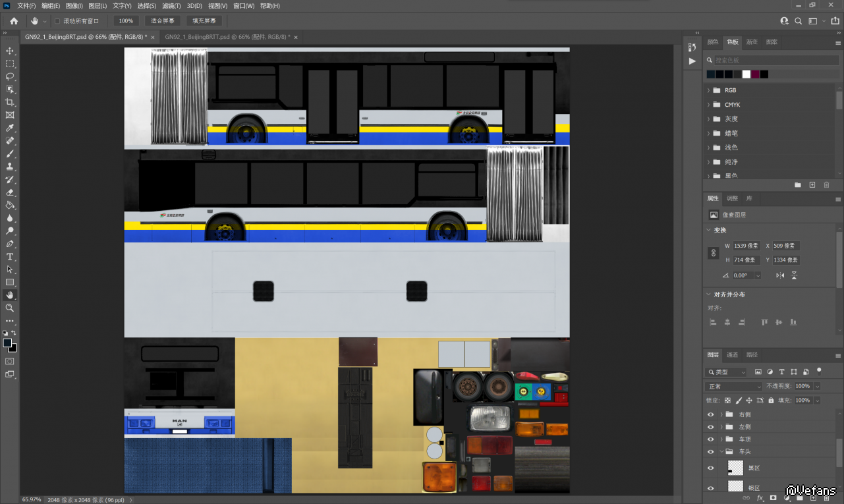Image resolution: width=844 pixels, height=504 pixels.
Task: Pick the Crop tool
Action: click(x=10, y=102)
